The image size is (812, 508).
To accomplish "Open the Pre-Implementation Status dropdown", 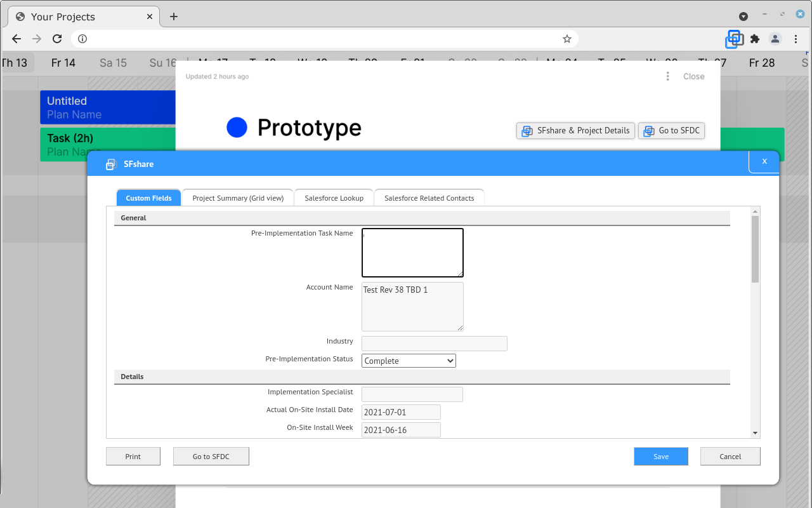I will coord(409,361).
